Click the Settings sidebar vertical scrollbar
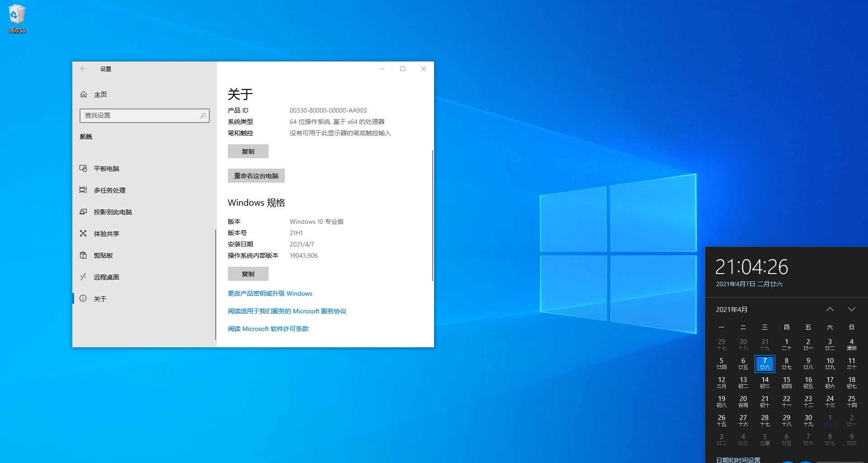Image resolution: width=868 pixels, height=463 pixels. (x=216, y=285)
